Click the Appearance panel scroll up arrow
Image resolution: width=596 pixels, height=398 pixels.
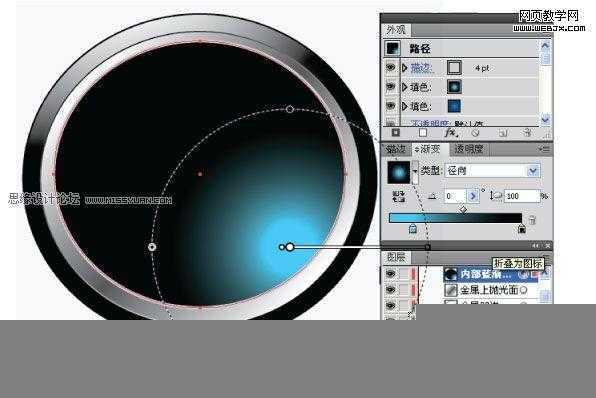pos(545,46)
